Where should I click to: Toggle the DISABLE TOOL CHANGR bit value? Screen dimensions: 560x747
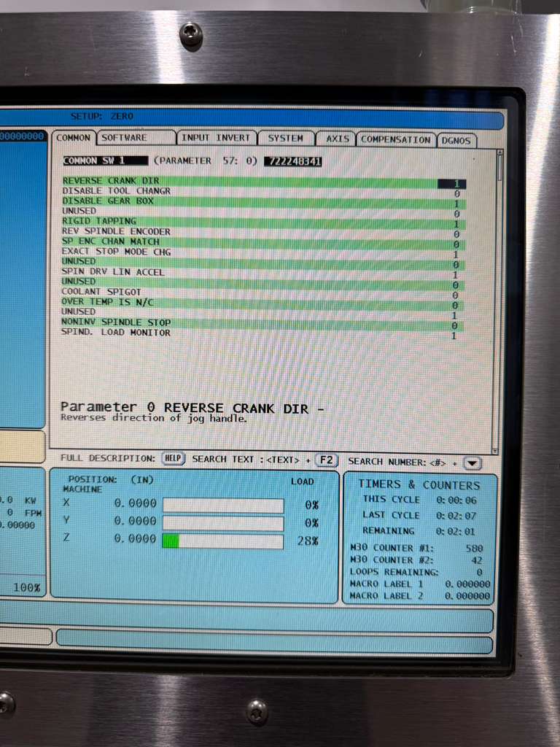(456, 194)
